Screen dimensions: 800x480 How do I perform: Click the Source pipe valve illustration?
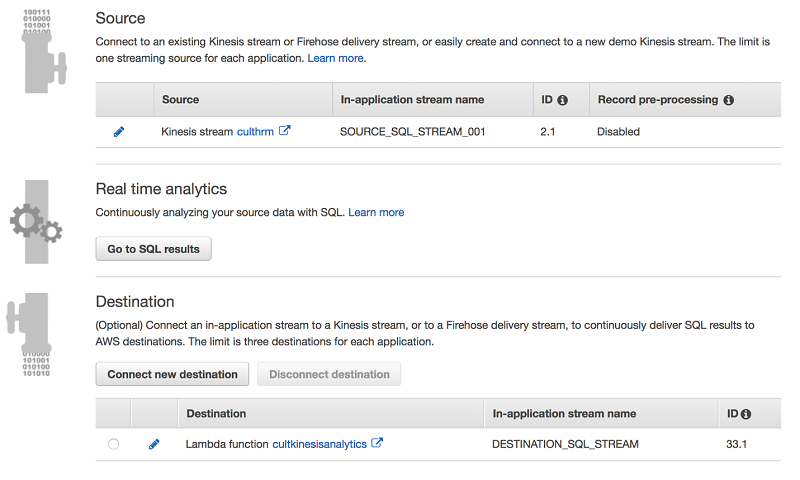(x=41, y=55)
